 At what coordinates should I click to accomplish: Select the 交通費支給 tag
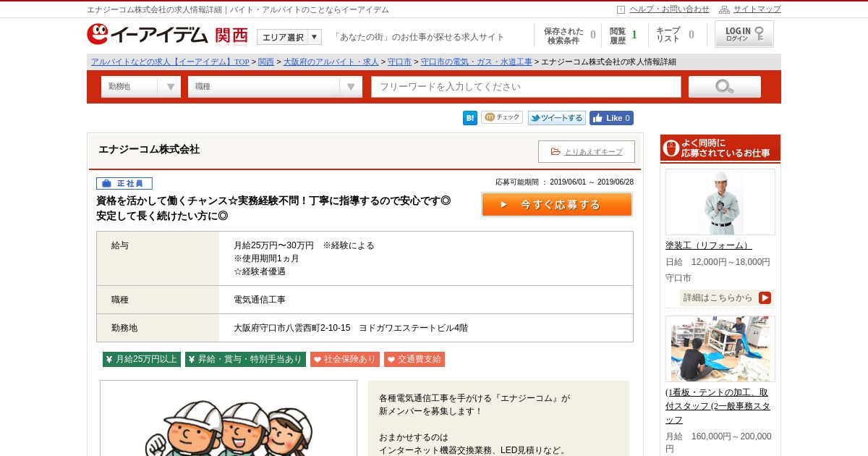pos(414,359)
